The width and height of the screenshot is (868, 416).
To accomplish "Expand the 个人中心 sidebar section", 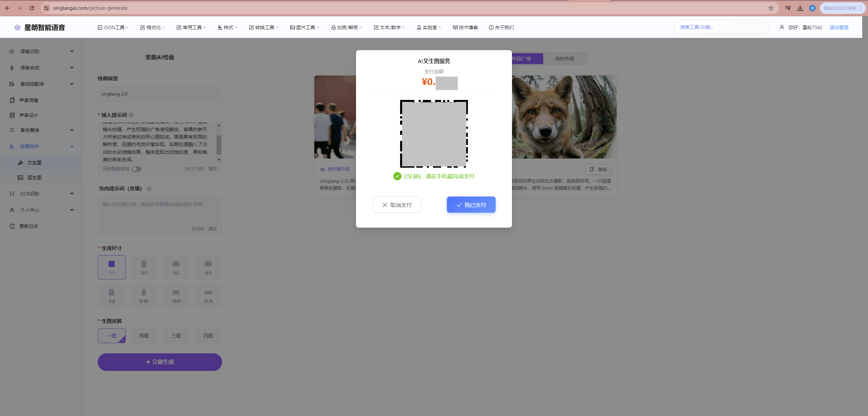I will pos(72,210).
